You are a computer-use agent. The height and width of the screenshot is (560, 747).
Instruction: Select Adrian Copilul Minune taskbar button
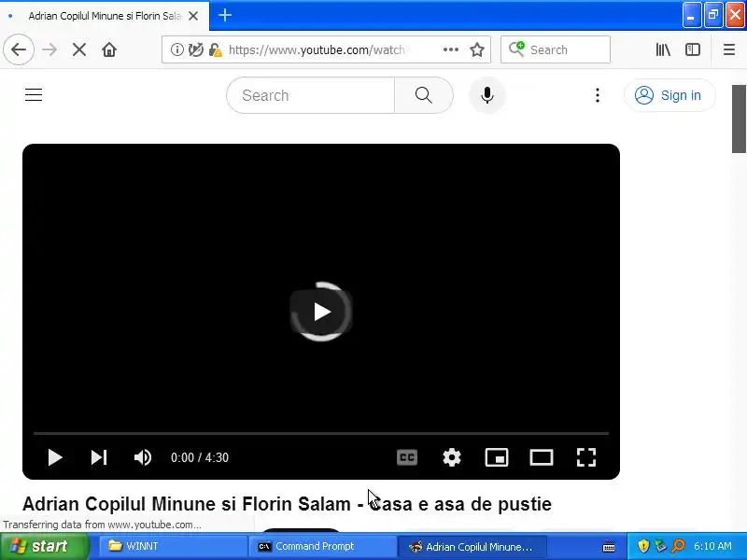pyautogui.click(x=472, y=546)
